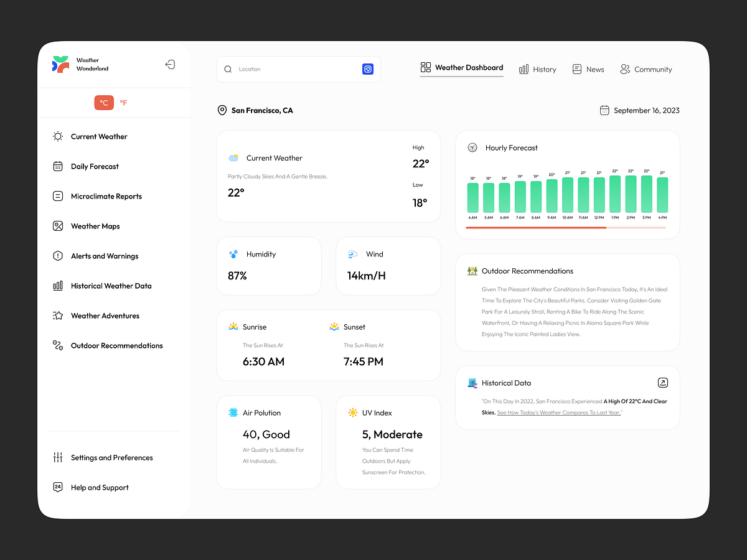This screenshot has width=747, height=560.
Task: Open the filter icon in the search bar
Action: point(368,69)
